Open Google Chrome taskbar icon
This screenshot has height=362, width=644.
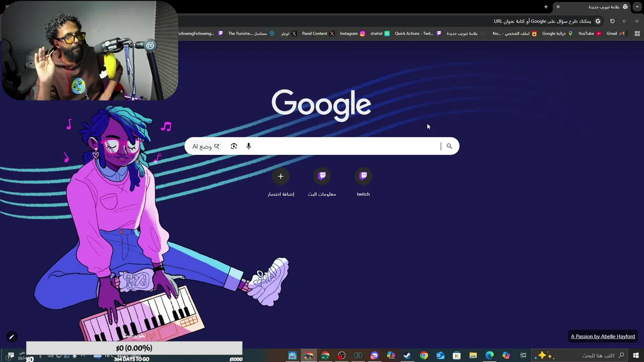point(424,355)
